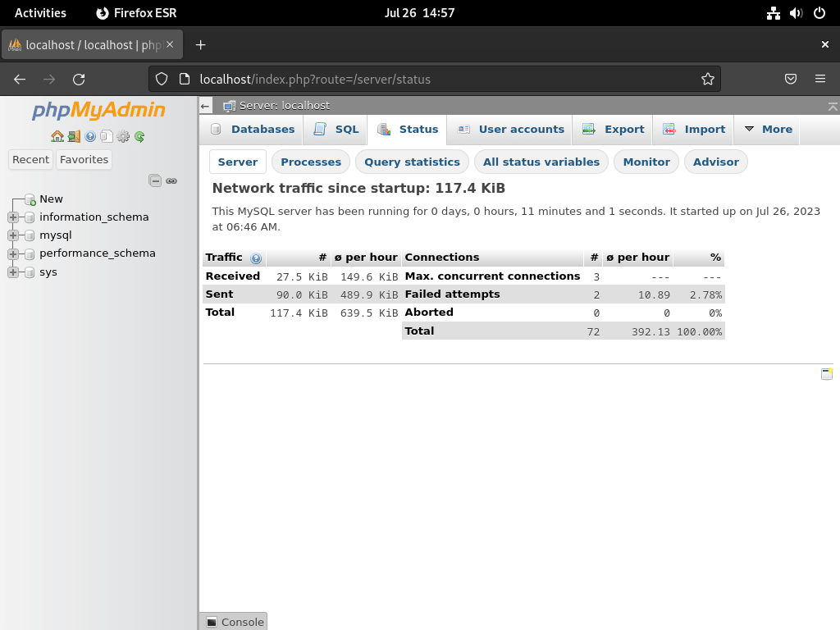Expand the performance_schema database node

pos(12,253)
